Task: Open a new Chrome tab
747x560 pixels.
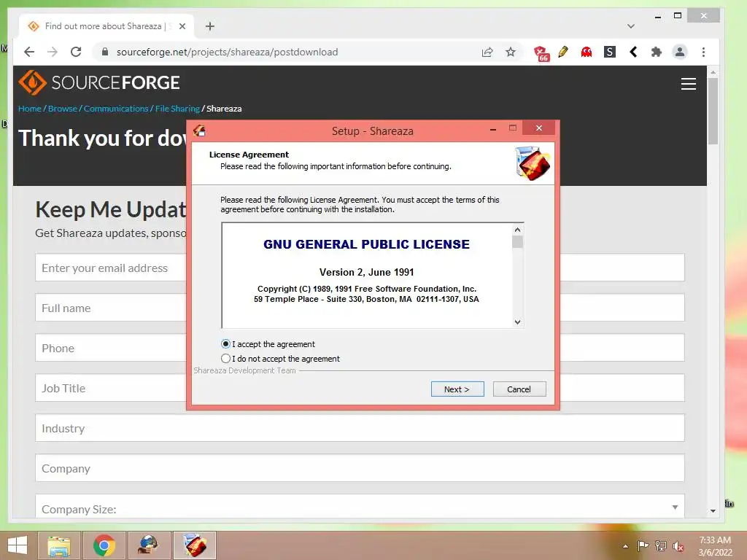Action: (210, 26)
